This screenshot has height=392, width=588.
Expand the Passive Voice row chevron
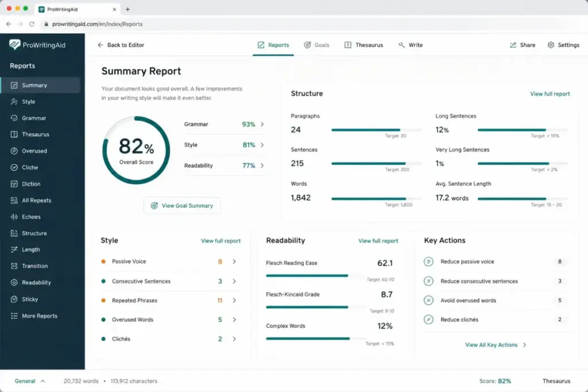point(234,262)
